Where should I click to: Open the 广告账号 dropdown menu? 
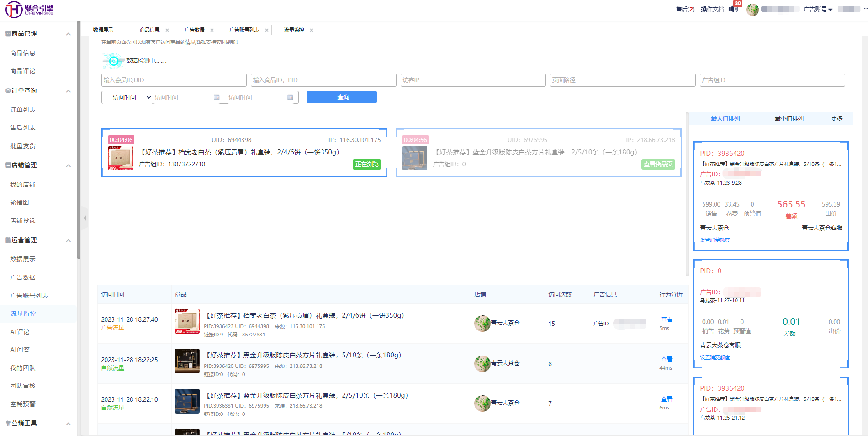818,9
